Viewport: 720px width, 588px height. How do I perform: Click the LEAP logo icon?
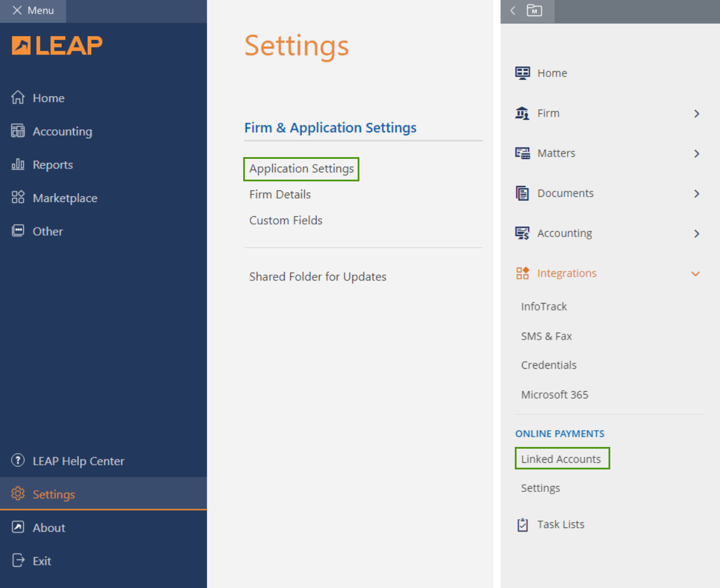[21, 46]
